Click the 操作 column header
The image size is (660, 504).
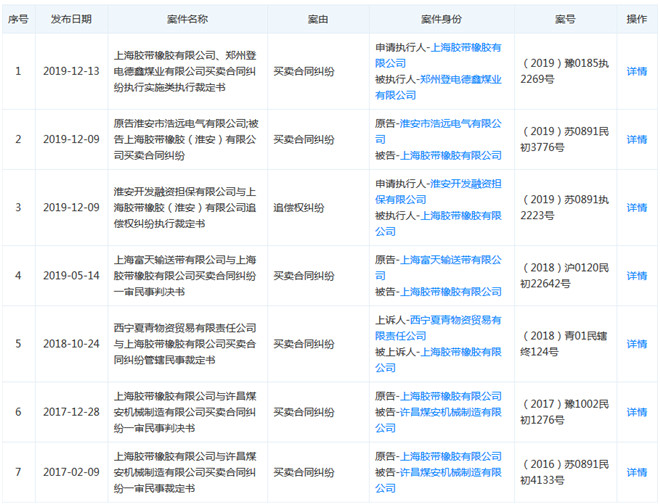click(636, 19)
